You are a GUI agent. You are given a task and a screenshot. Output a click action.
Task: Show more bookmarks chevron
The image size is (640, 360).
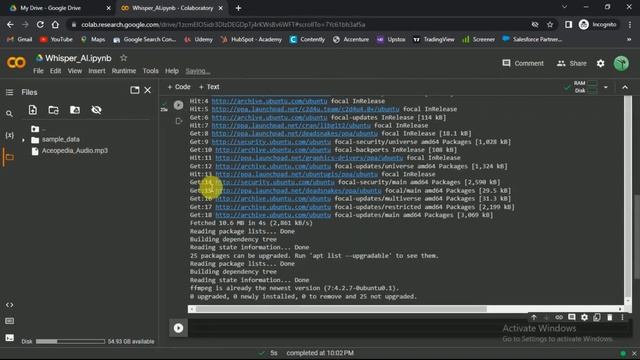coord(629,39)
